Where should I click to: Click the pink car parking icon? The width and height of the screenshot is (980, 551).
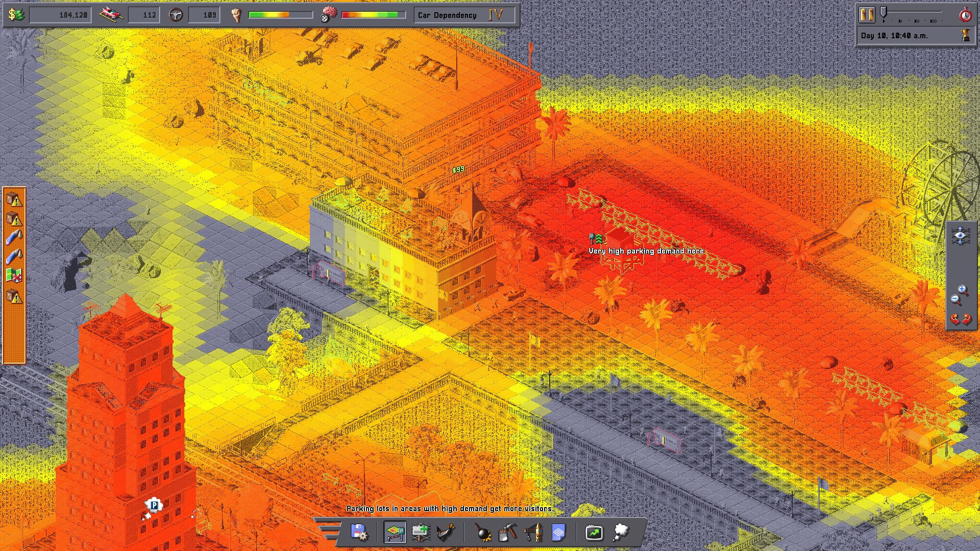[x=111, y=15]
